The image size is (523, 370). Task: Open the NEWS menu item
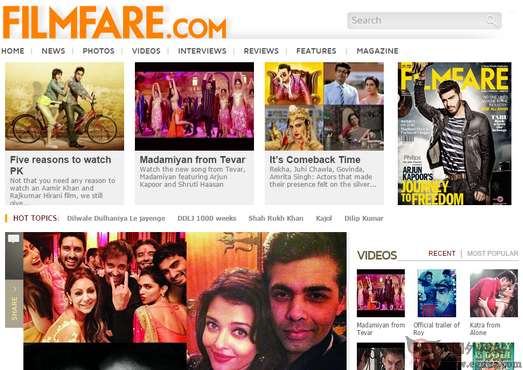[x=53, y=51]
